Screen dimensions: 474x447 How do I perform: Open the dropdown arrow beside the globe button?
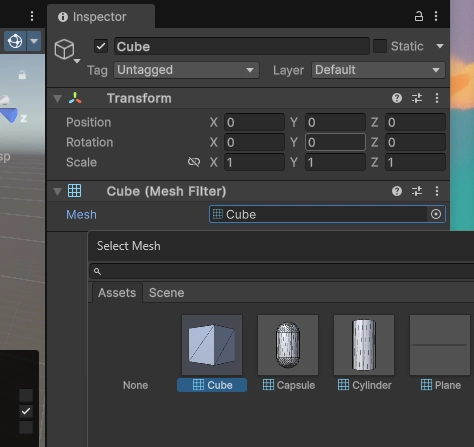[x=34, y=41]
